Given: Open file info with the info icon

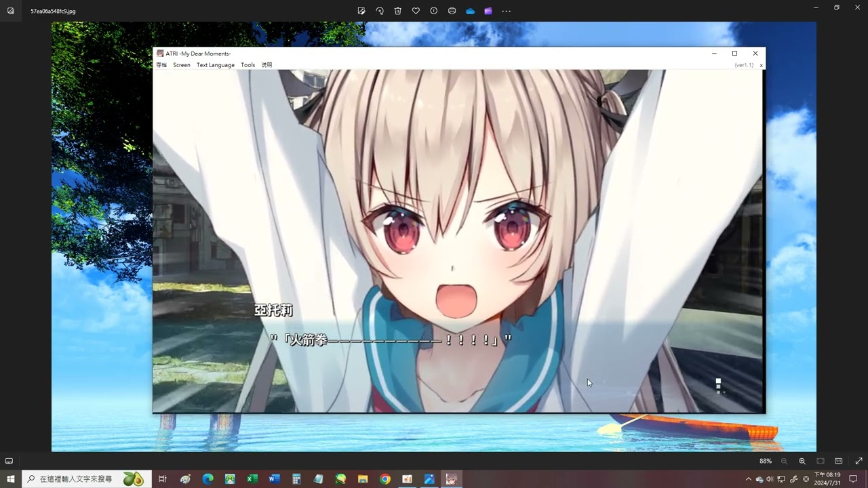Looking at the screenshot, I should 434,11.
